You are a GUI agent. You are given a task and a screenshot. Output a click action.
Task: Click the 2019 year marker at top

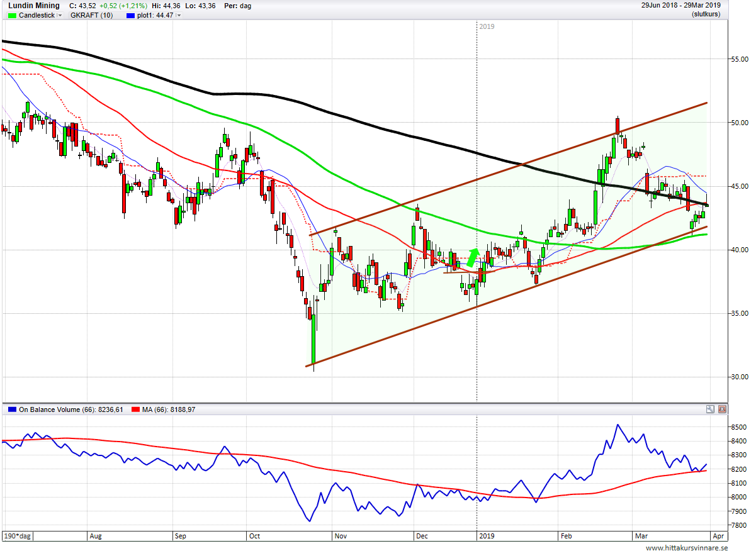pyautogui.click(x=487, y=26)
